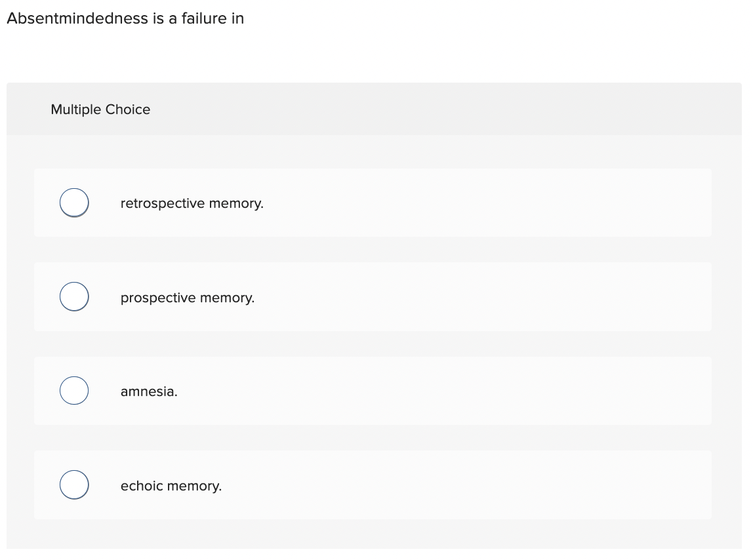The height and width of the screenshot is (560, 753).
Task: Select the radio button beside retrospective memory
Action: coord(73,203)
